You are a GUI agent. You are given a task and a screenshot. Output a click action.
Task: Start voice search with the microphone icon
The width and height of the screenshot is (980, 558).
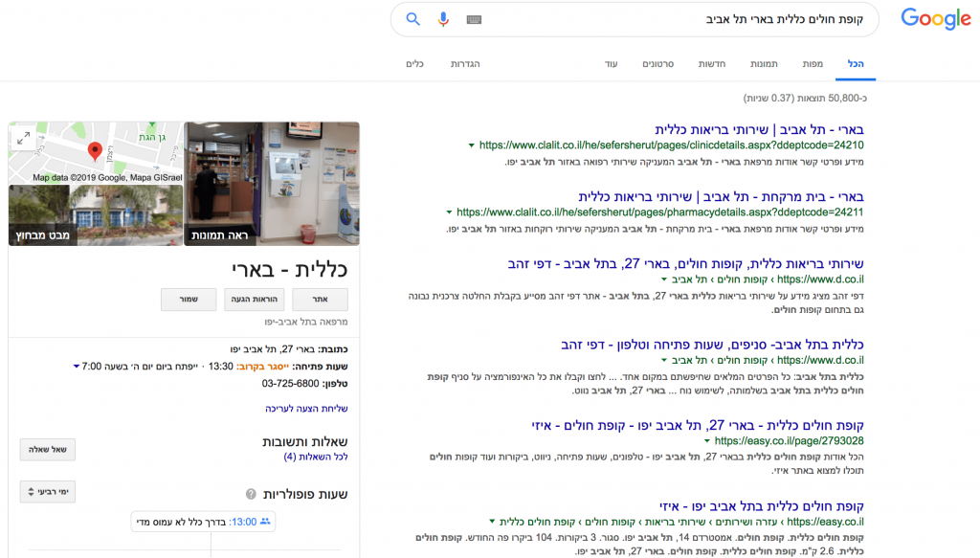(443, 19)
